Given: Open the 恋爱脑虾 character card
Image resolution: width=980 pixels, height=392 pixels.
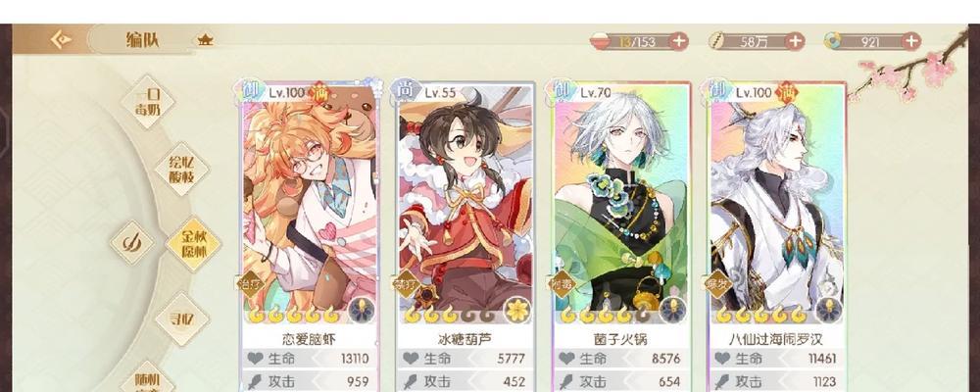Looking at the screenshot, I should (310, 236).
